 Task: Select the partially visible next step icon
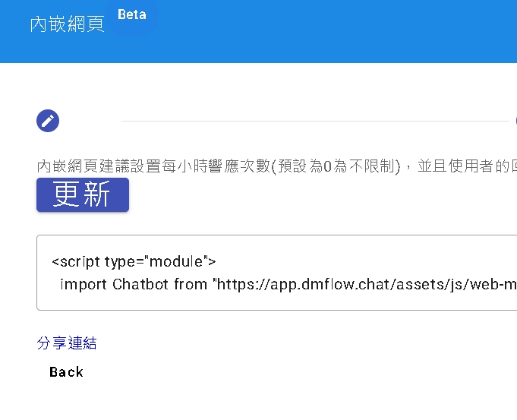point(515,121)
